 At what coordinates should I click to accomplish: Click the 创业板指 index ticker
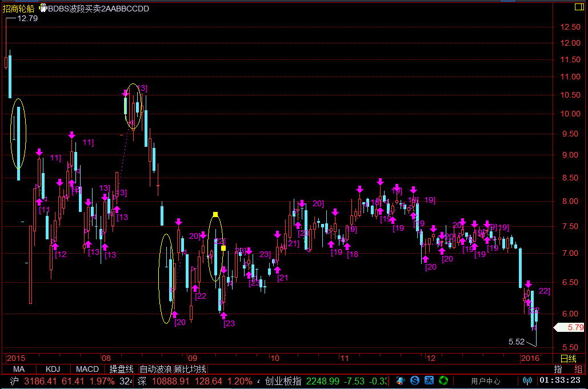[283, 381]
